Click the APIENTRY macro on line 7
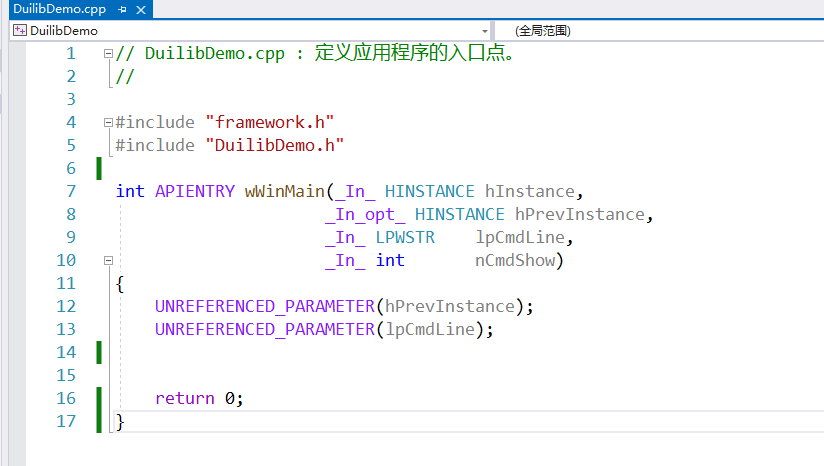The height and width of the screenshot is (466, 824). [x=195, y=191]
